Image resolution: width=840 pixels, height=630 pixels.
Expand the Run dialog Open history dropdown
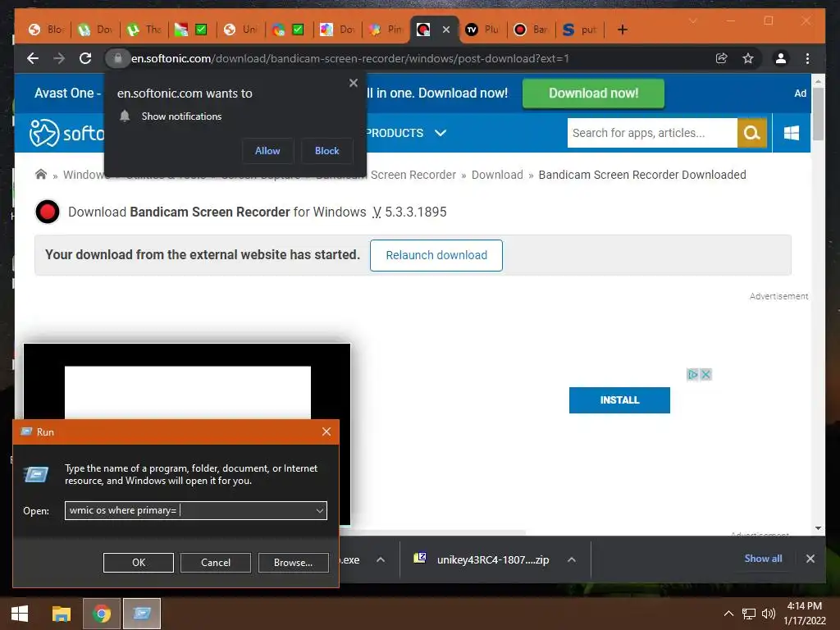(x=320, y=510)
